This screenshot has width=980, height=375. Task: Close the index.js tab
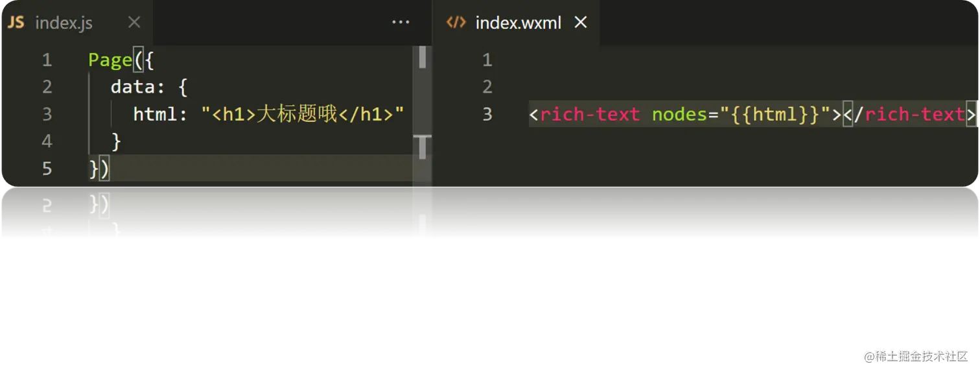134,23
